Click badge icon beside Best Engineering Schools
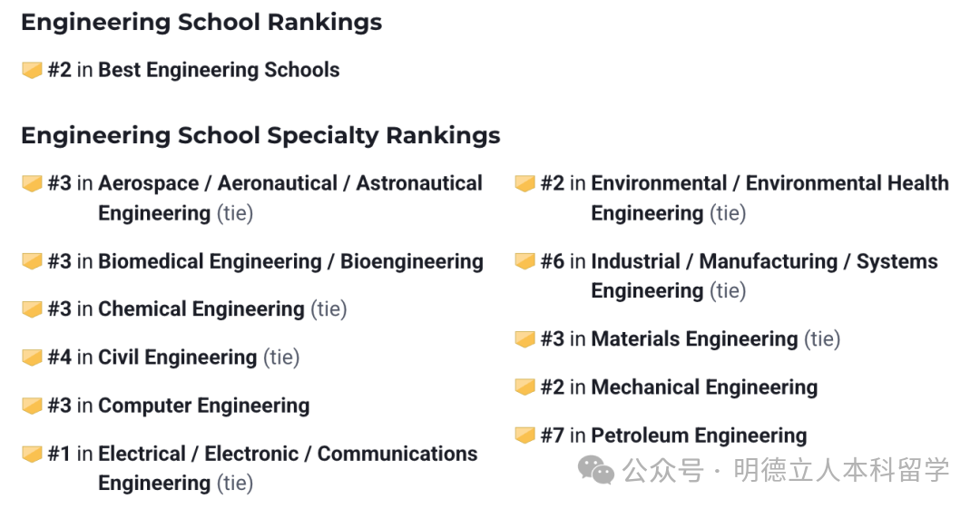The width and height of the screenshot is (980, 509). click(32, 69)
